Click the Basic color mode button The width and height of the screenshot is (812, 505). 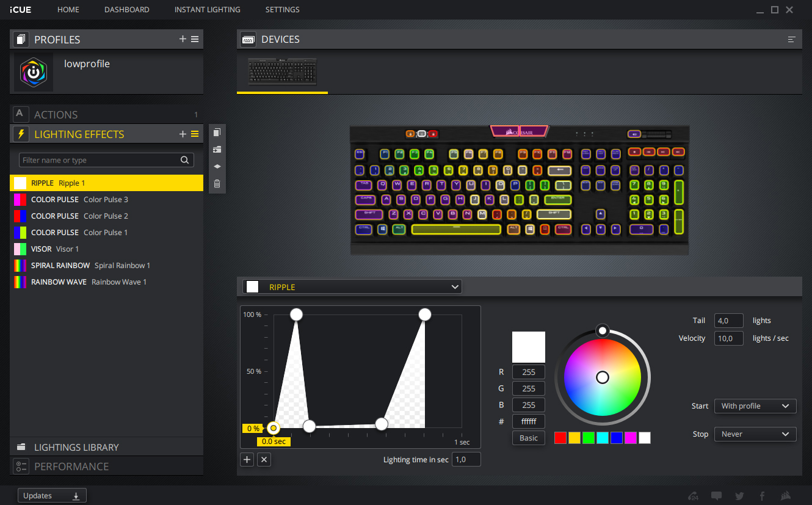pyautogui.click(x=529, y=438)
